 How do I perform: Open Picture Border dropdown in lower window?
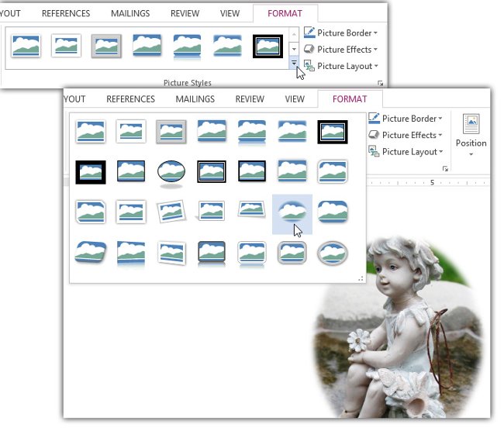coord(406,119)
